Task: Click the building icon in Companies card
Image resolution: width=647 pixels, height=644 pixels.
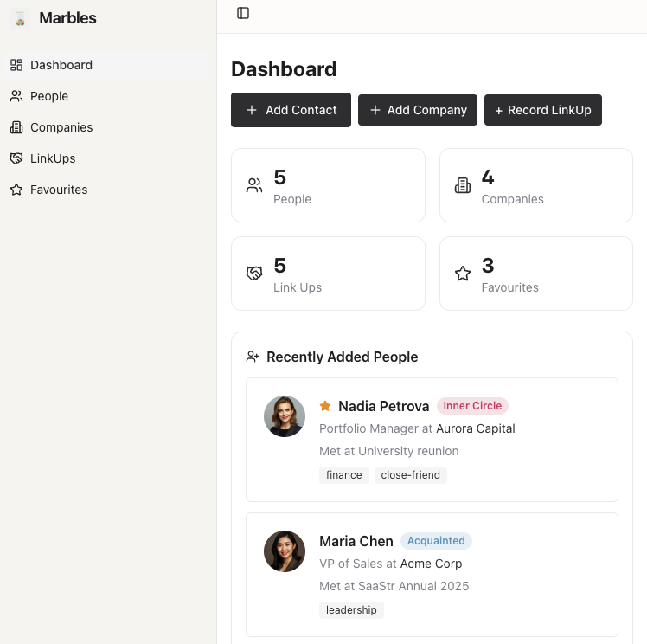Action: pyautogui.click(x=463, y=185)
